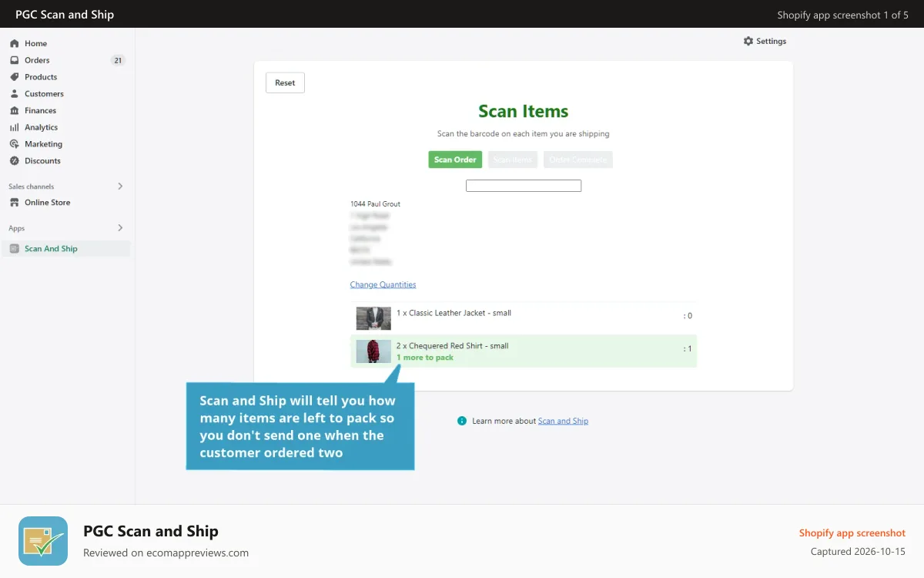Select the Scan And Ship app entry
Screen dimensions: 924x578
tap(66, 249)
